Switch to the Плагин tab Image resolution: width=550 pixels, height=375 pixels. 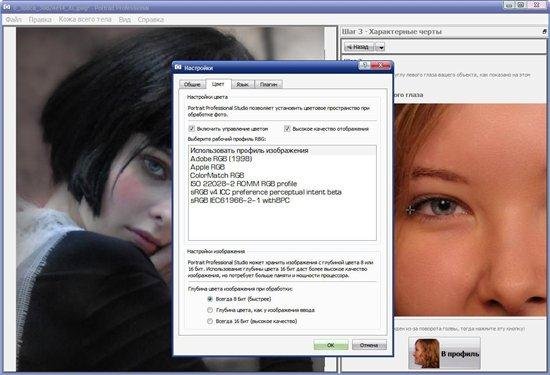268,84
